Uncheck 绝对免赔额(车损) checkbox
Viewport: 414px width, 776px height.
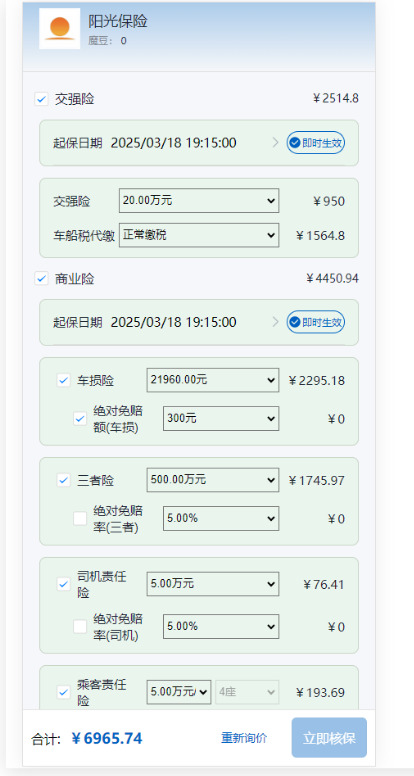(x=80, y=419)
